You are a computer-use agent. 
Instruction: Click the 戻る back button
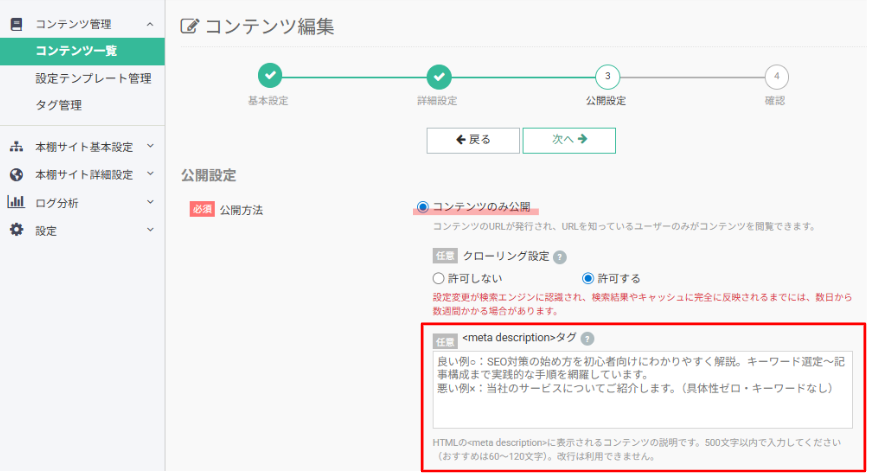473,140
